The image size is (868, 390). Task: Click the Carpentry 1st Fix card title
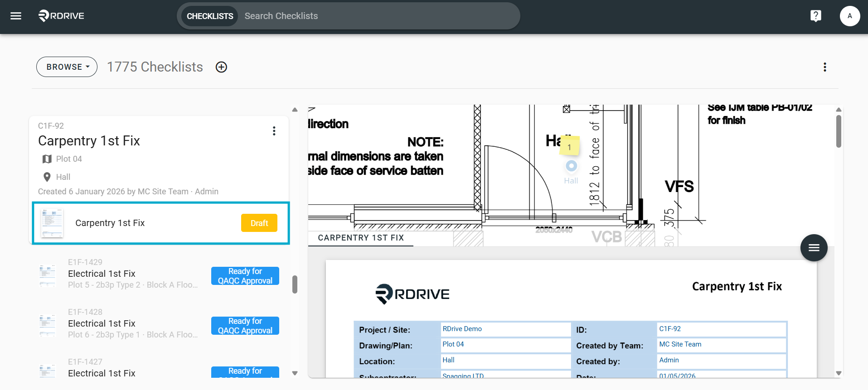click(x=89, y=141)
